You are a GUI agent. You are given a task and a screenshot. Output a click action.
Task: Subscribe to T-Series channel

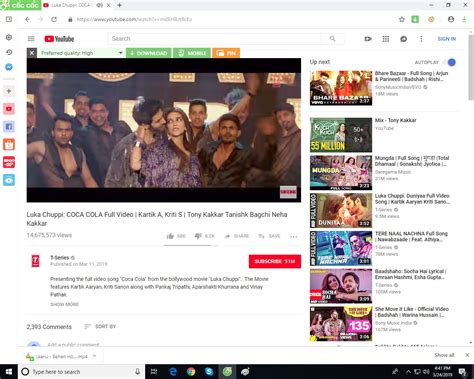coord(275,261)
